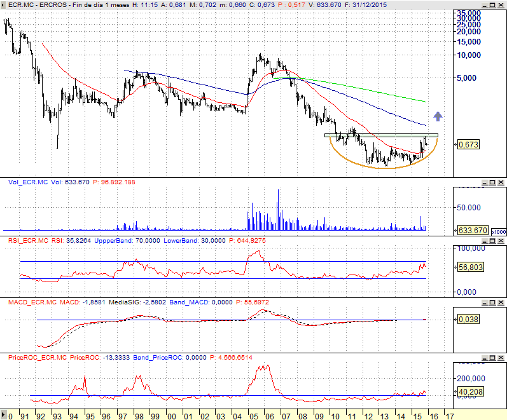
Task: Select the Vol_ECR.MC panel label
Action: (28, 182)
